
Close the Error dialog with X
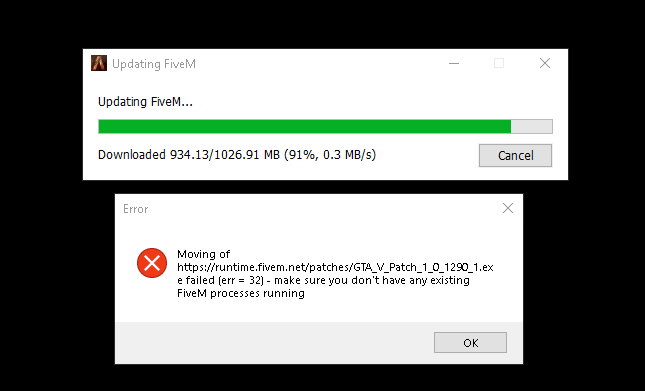pos(508,208)
